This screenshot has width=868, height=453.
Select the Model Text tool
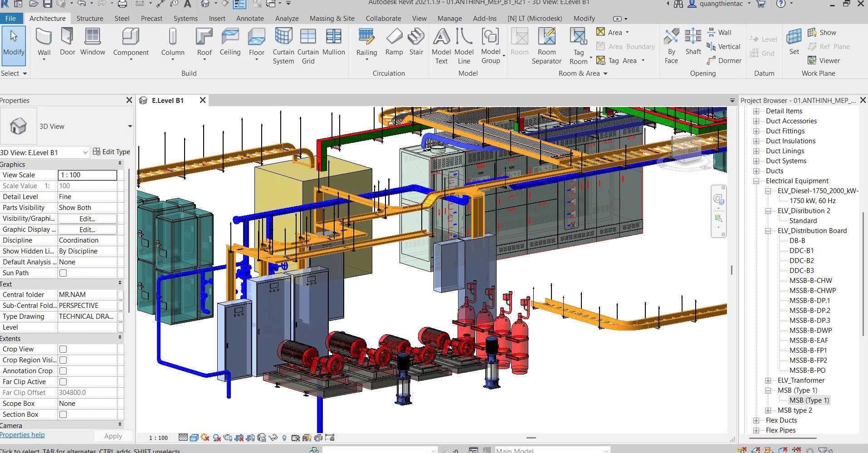(x=441, y=46)
